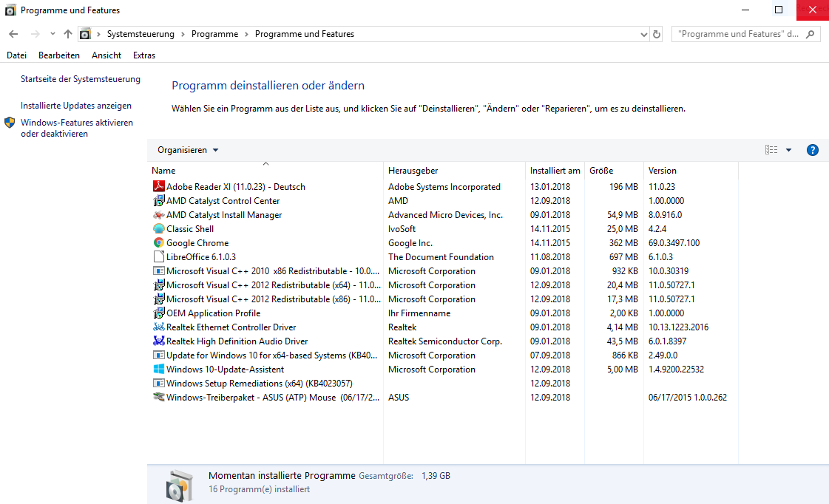The width and height of the screenshot is (829, 504).
Task: Expand the chevron after Systemsteuerung in breadcrumb
Action: 183,34
